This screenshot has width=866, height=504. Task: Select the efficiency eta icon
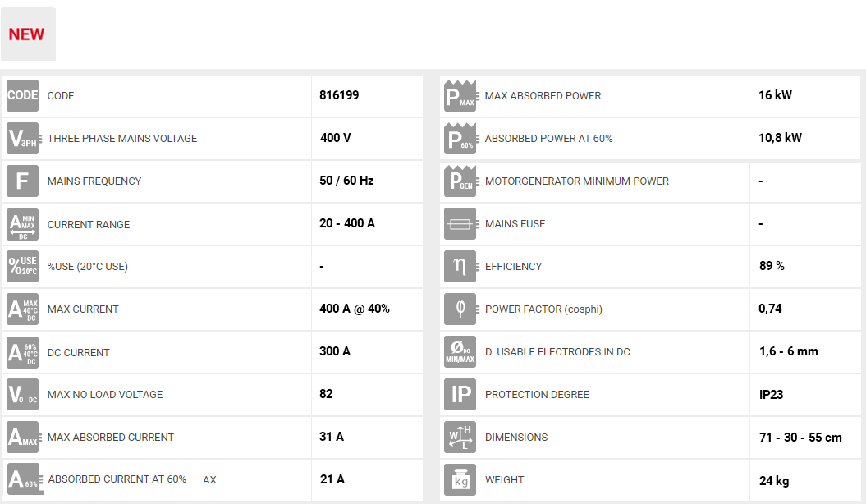pyautogui.click(x=460, y=267)
